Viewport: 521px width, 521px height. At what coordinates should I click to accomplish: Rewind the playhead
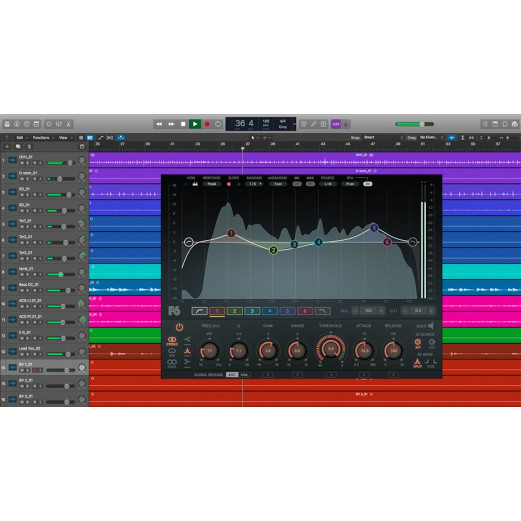point(159,124)
